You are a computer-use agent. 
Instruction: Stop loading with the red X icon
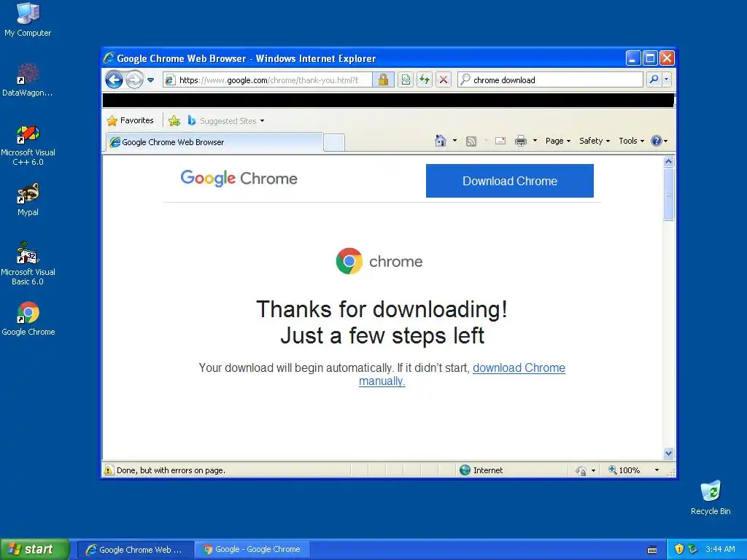pos(443,79)
